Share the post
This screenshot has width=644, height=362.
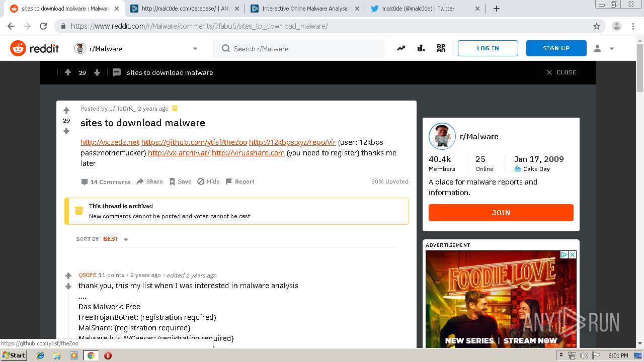149,182
